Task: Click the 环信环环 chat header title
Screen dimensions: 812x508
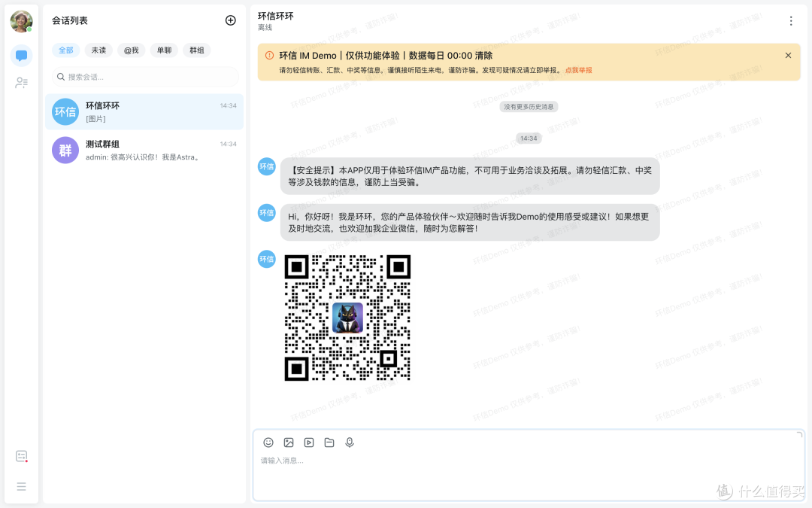Action: [x=275, y=16]
